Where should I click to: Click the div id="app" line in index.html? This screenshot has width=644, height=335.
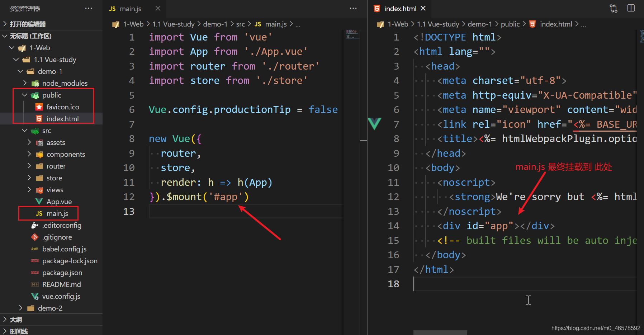[x=496, y=226]
